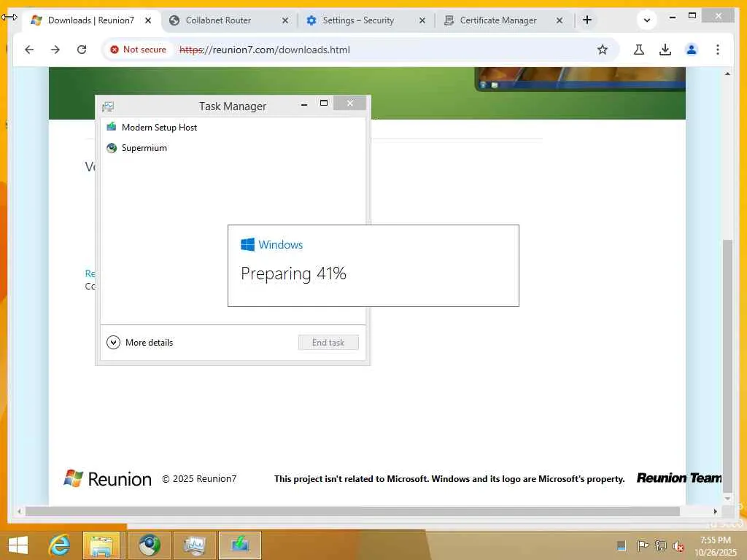The height and width of the screenshot is (560, 747).
Task: Go back using the browser back arrow
Action: pos(29,50)
